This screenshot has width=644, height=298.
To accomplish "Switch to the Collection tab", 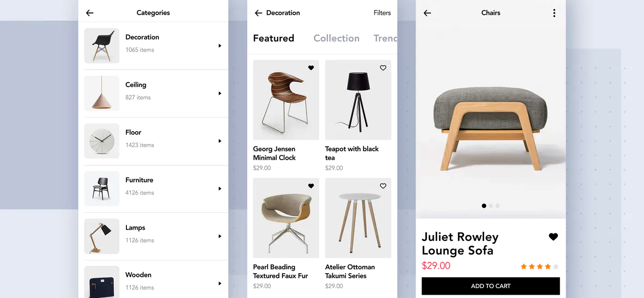I will (x=337, y=39).
